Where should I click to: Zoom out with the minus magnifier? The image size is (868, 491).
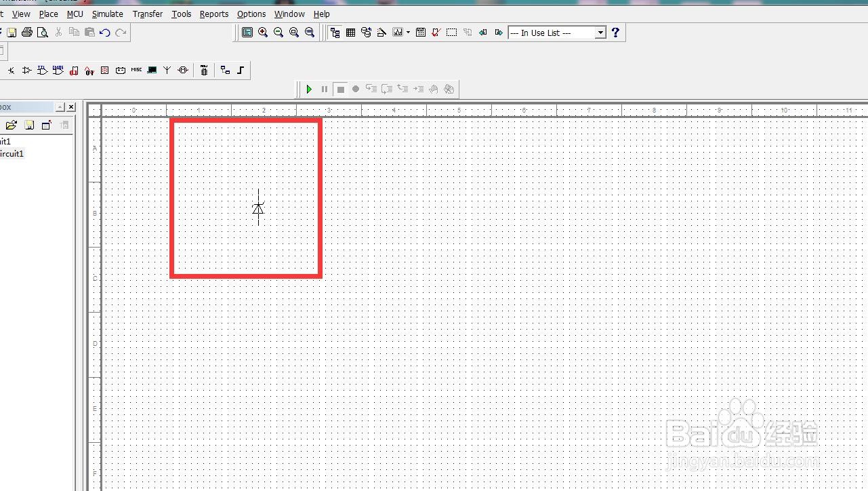(x=278, y=33)
